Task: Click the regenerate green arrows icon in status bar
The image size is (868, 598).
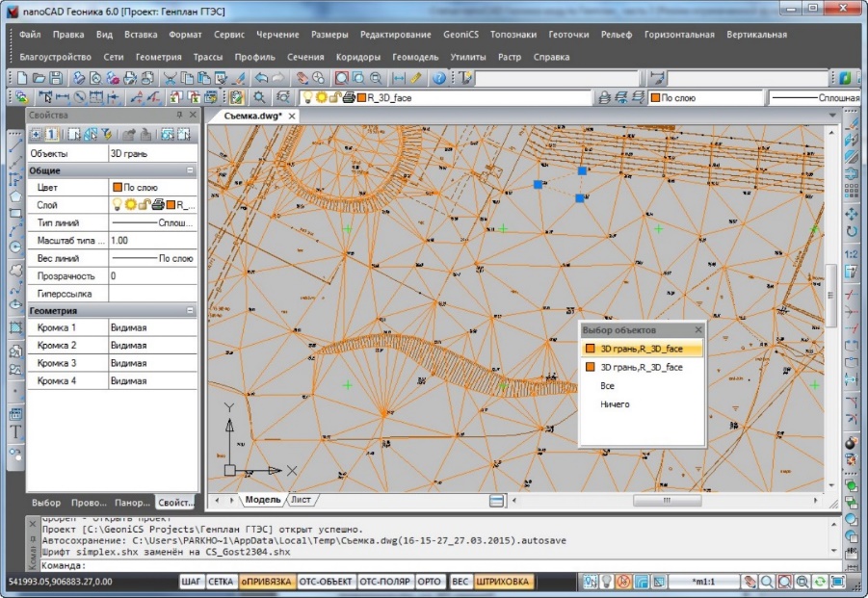Action: [820, 582]
